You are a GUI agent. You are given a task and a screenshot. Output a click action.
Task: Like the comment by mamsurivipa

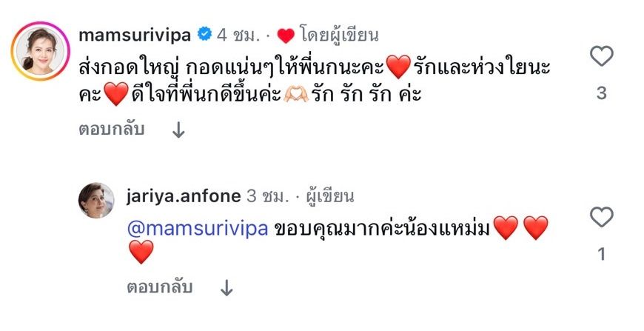[601, 56]
